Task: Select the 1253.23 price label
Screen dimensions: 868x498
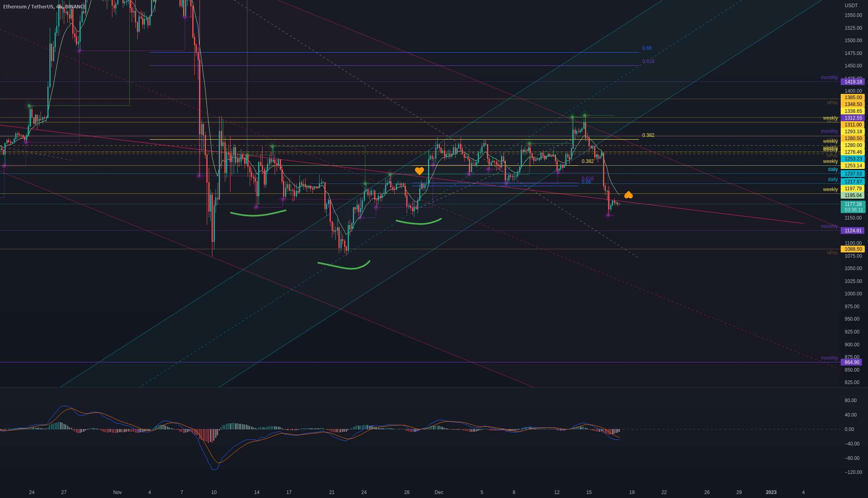Action: pyautogui.click(x=853, y=159)
